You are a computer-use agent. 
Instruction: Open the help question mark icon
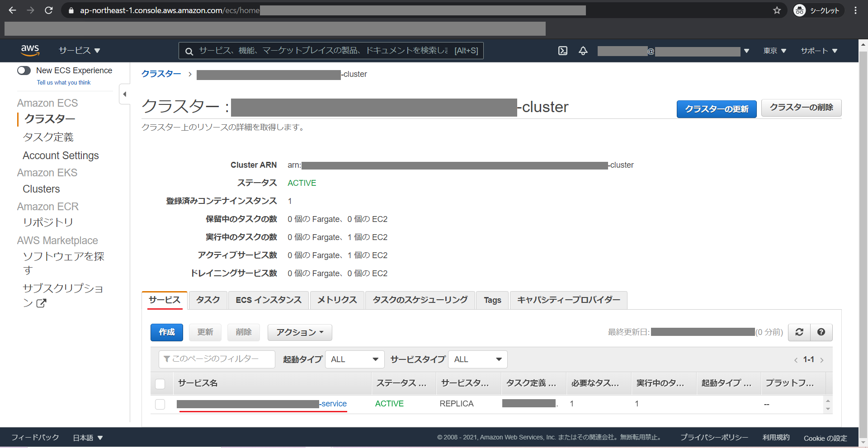click(x=821, y=332)
